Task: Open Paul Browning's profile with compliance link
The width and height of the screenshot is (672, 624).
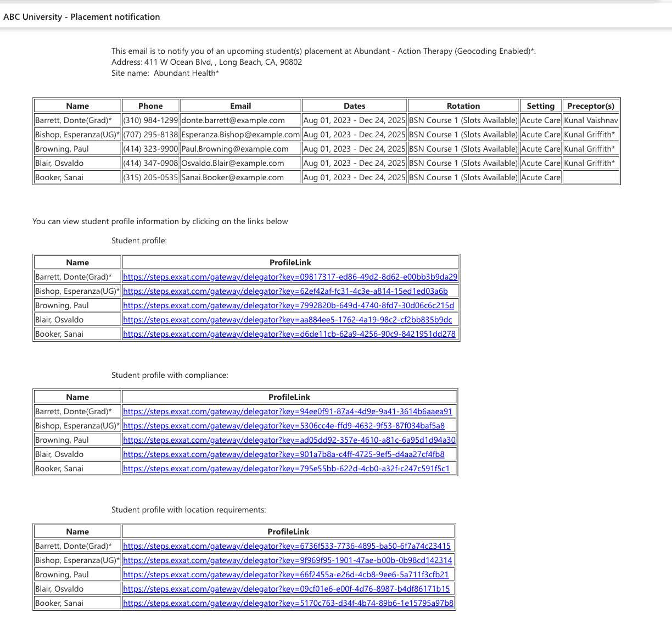Action: point(289,440)
